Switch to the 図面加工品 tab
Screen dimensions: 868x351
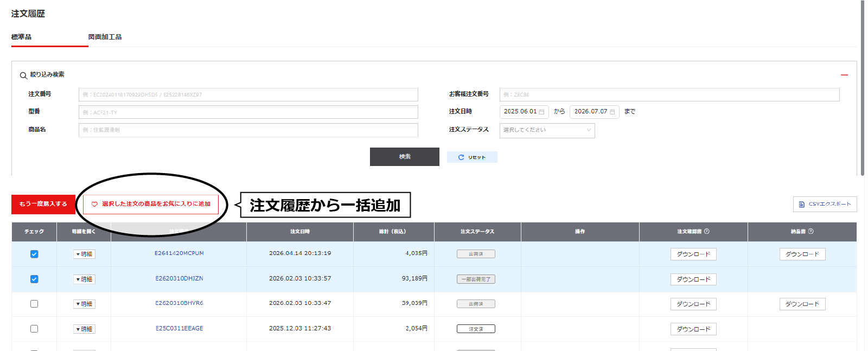coord(105,37)
